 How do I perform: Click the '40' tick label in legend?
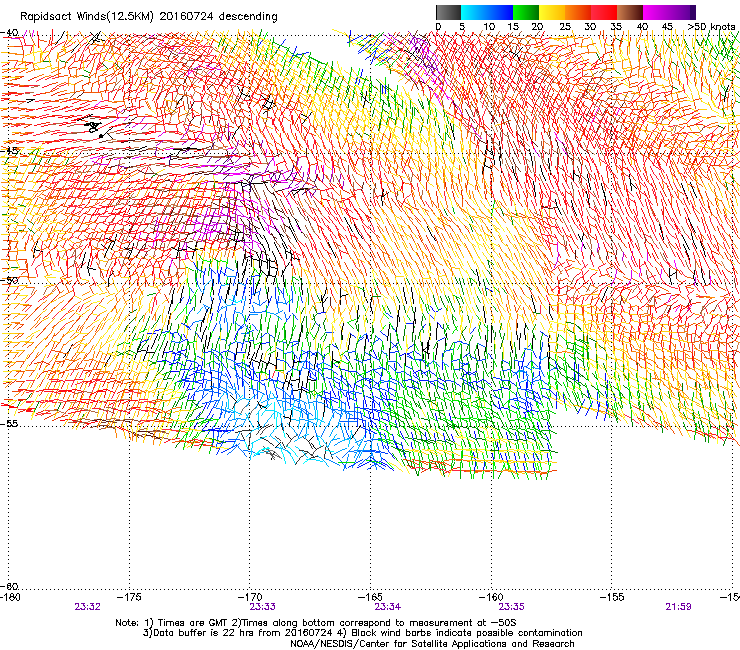642,27
